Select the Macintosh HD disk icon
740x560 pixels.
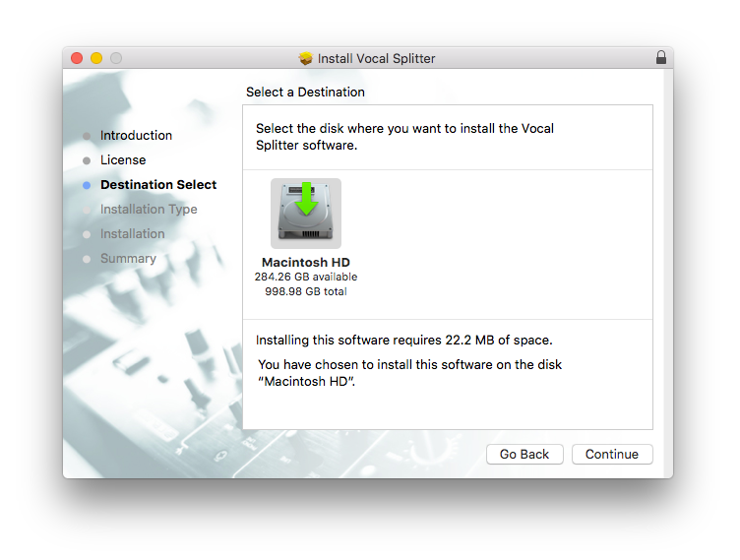coord(306,213)
